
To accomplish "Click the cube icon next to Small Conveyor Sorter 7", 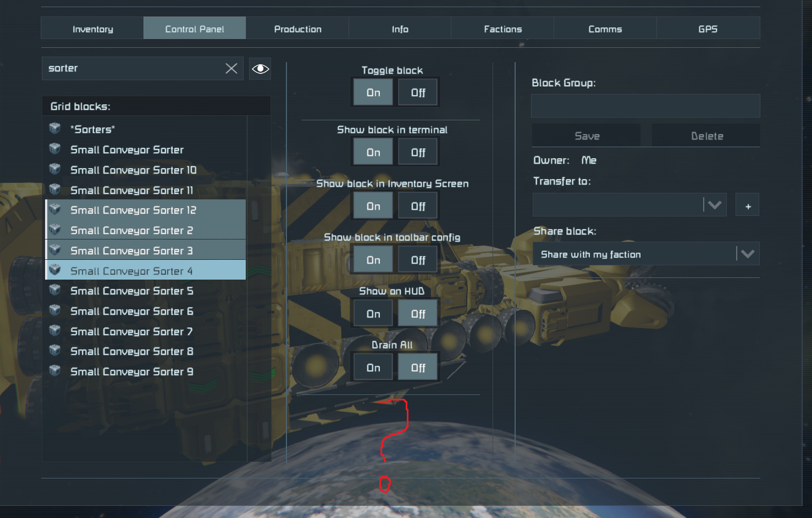I will click(55, 331).
